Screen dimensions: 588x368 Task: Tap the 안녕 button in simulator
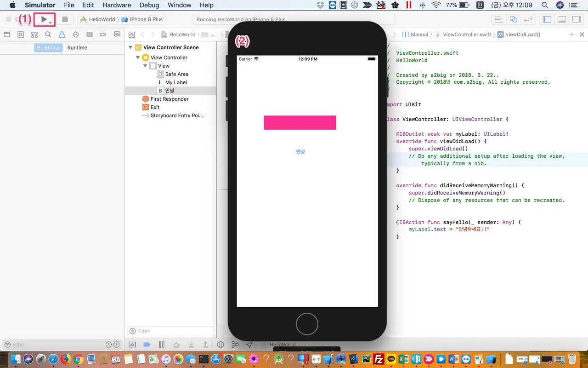tap(300, 152)
